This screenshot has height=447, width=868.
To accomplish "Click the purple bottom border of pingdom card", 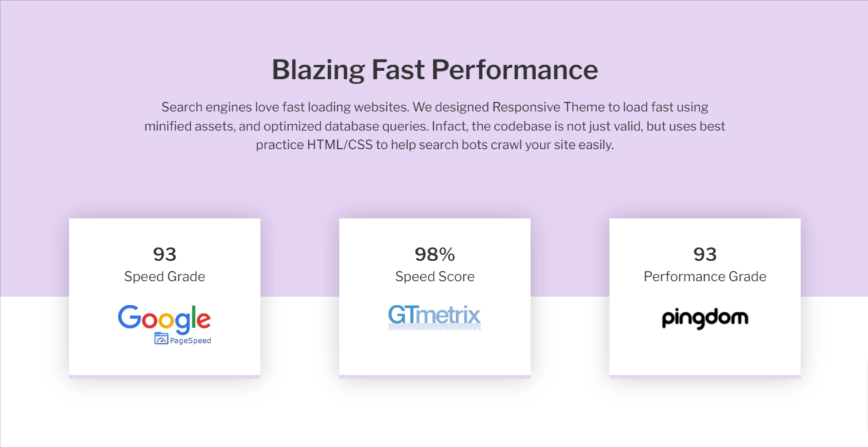I will click(705, 376).
